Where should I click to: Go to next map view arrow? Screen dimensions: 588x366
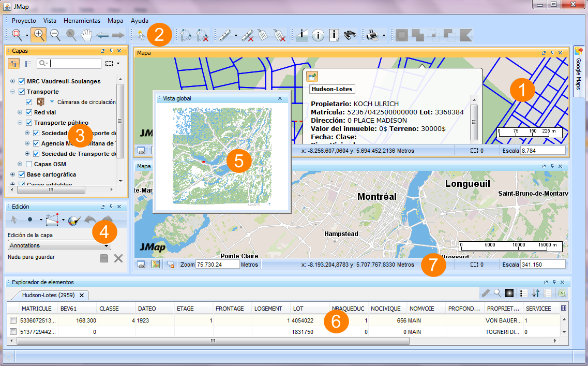(118, 35)
